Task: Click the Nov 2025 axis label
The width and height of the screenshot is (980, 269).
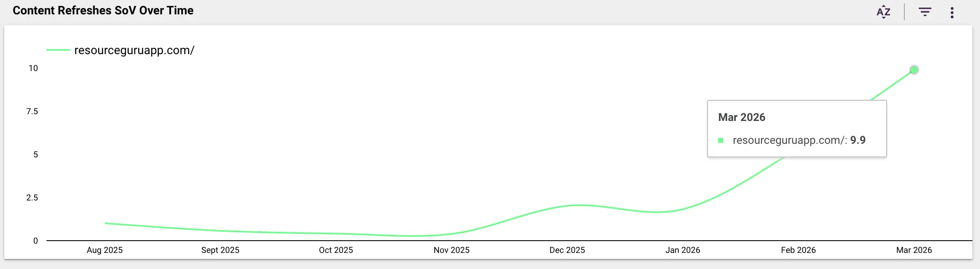Action: click(451, 250)
